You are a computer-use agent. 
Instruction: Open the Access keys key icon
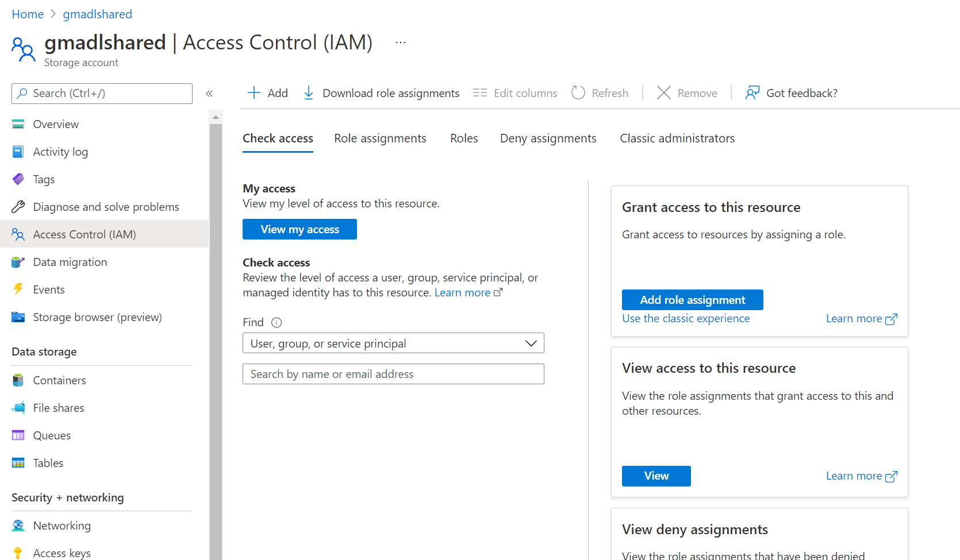pyautogui.click(x=18, y=553)
